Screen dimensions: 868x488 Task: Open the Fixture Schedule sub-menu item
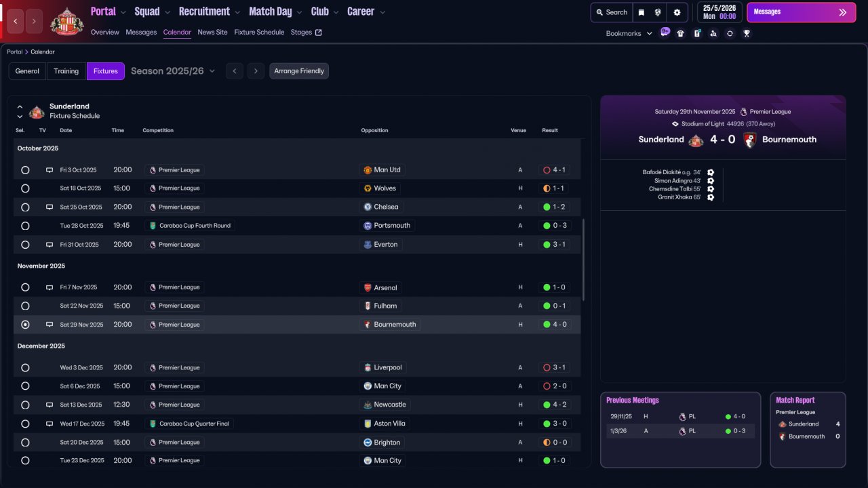point(259,33)
